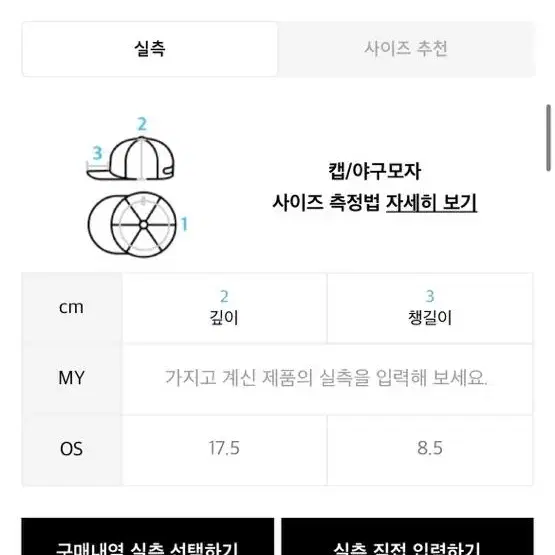Screen dimensions: 555x555
Task: Click the side-view cap diagram
Action: [x=131, y=159]
